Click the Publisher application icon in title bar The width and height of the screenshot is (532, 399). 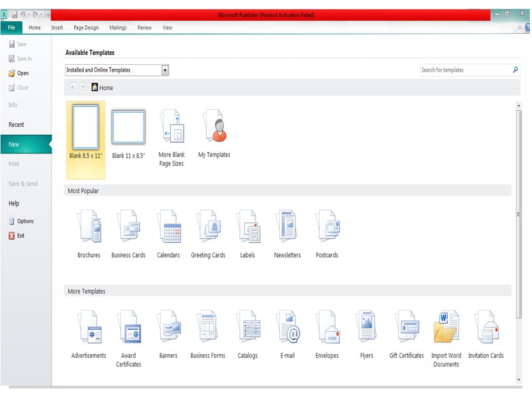coord(4,14)
